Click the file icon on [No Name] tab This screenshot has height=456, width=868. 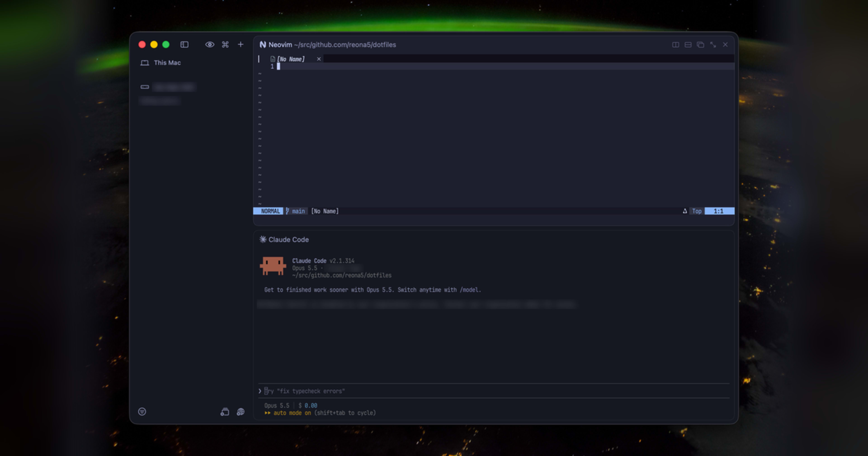[x=273, y=59]
